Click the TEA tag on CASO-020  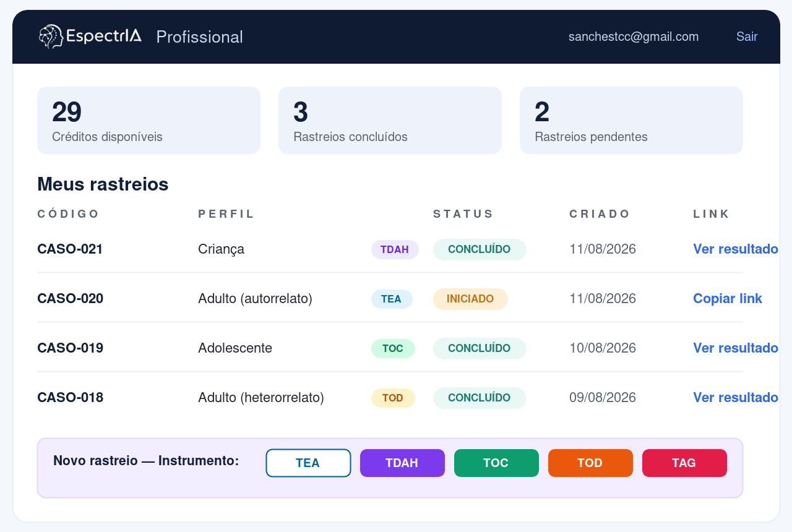pyautogui.click(x=391, y=299)
